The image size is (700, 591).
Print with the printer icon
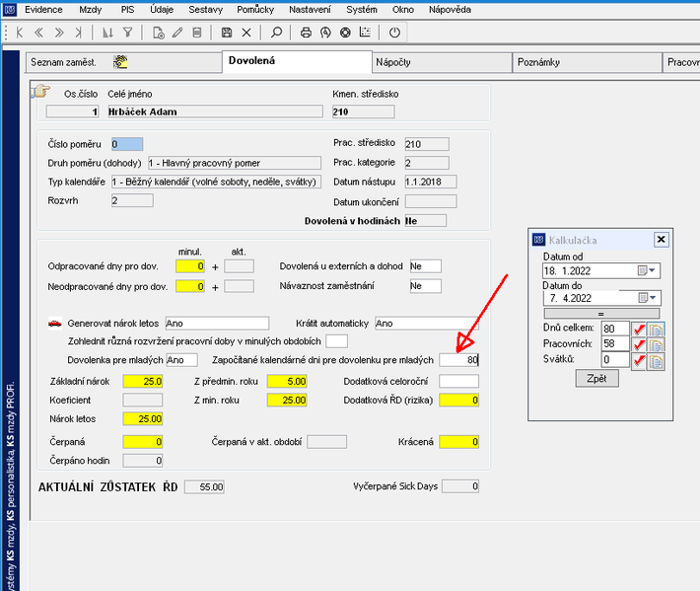coord(306,33)
